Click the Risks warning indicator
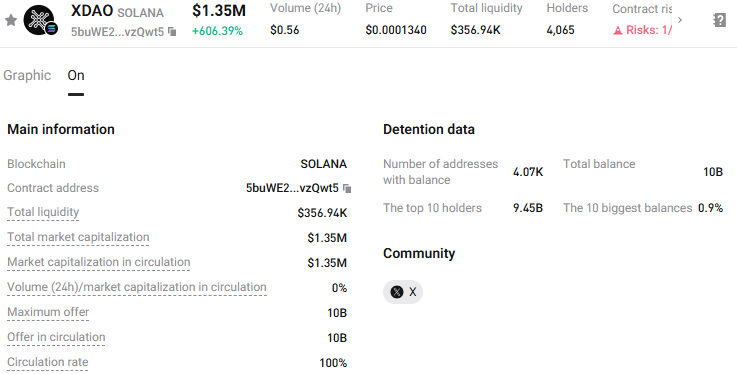The width and height of the screenshot is (737, 374). click(x=642, y=30)
